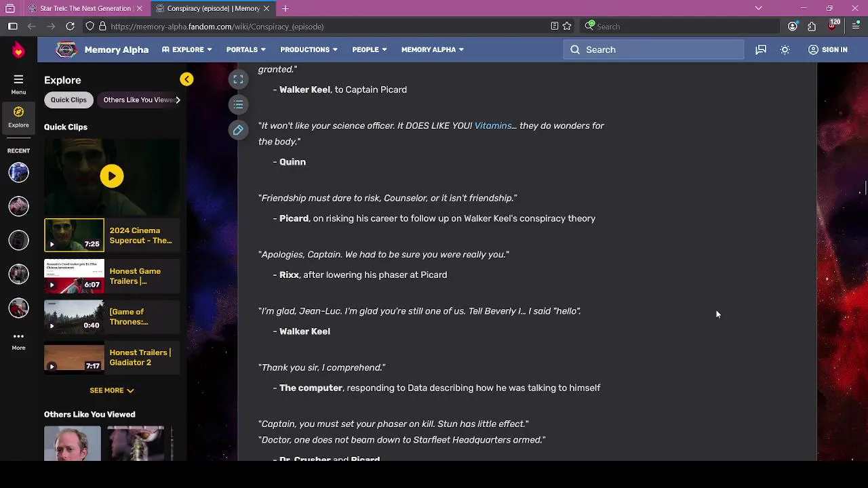Select the Explore compass icon
The image size is (868, 488).
(x=18, y=116)
